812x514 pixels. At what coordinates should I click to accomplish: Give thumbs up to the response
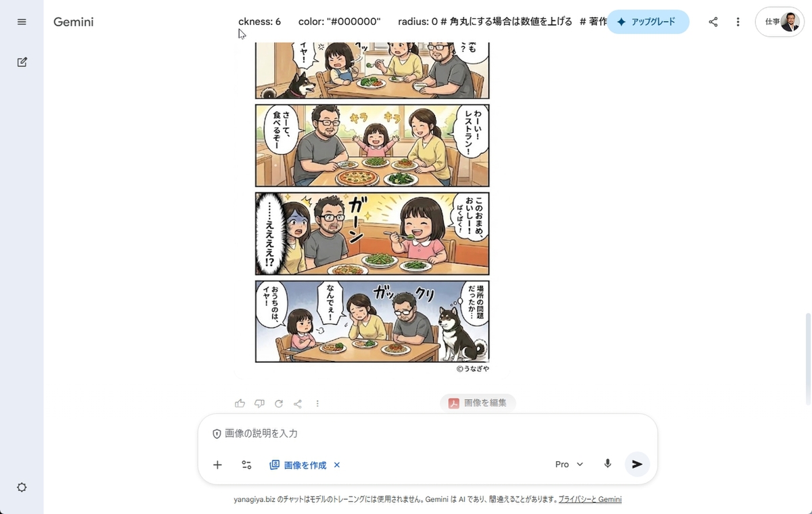pyautogui.click(x=240, y=404)
